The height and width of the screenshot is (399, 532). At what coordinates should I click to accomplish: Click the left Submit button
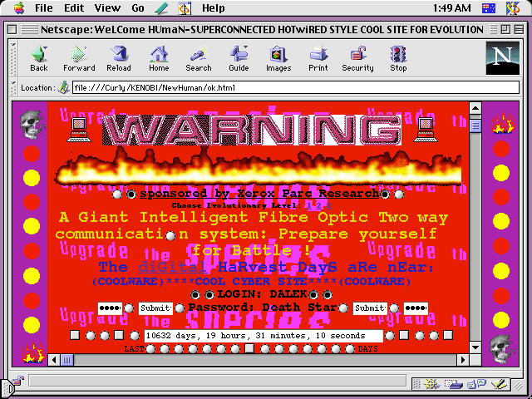click(x=155, y=308)
